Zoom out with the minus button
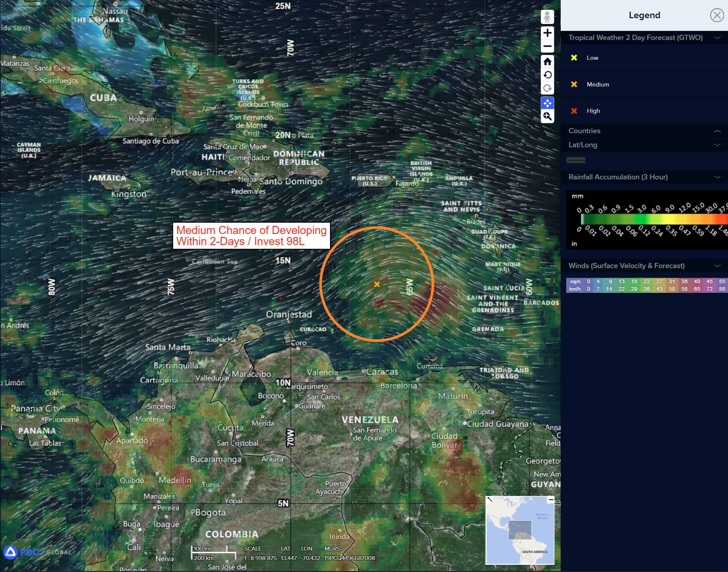Viewport: 728px width, 572px height. pos(547,46)
